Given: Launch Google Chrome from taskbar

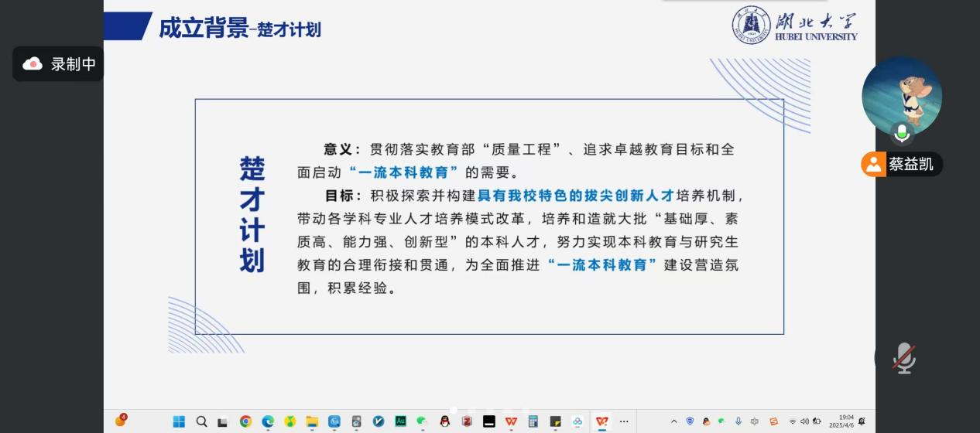Looking at the screenshot, I should (245, 421).
